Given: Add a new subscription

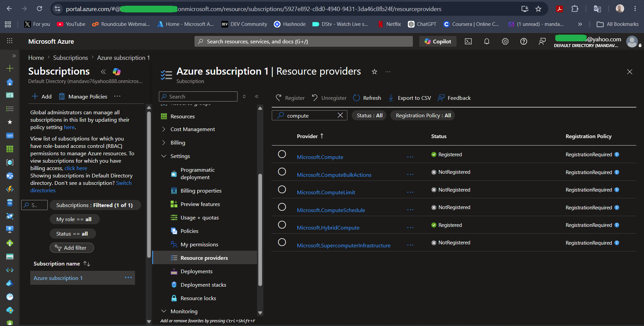Looking at the screenshot, I should coord(42,96).
